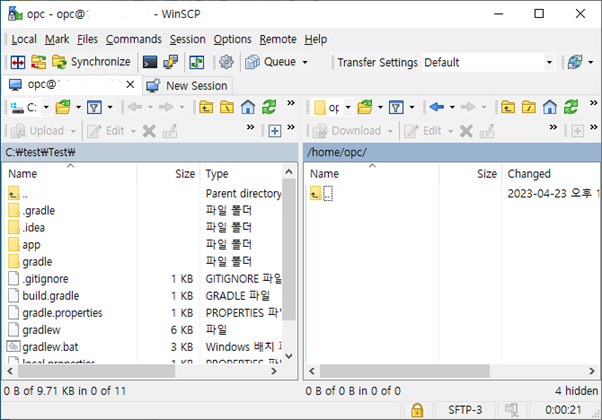Screen dimensions: 602x420
Task: Click the Compare Directories toolbar icon
Action: (x=18, y=62)
